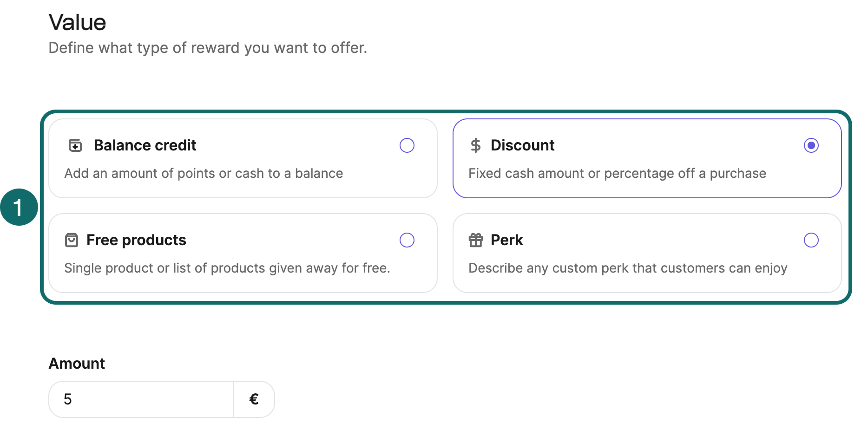Screen dimensions: 868x430
Task: Click the Perk gift icon
Action: [x=475, y=240]
